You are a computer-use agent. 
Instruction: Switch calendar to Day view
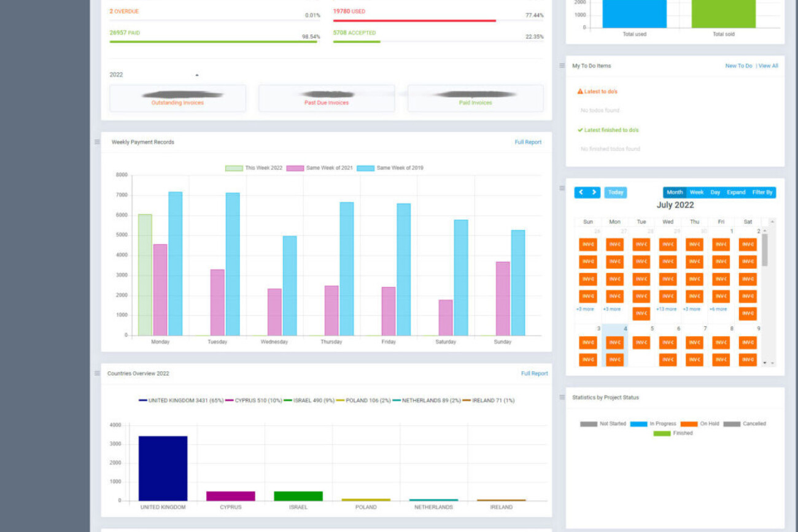(715, 193)
